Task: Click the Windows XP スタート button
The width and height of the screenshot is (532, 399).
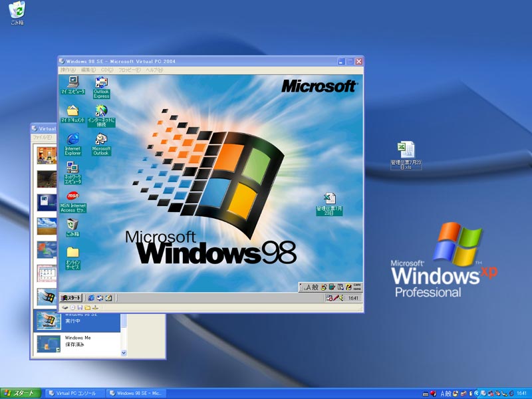Action: (x=21, y=394)
